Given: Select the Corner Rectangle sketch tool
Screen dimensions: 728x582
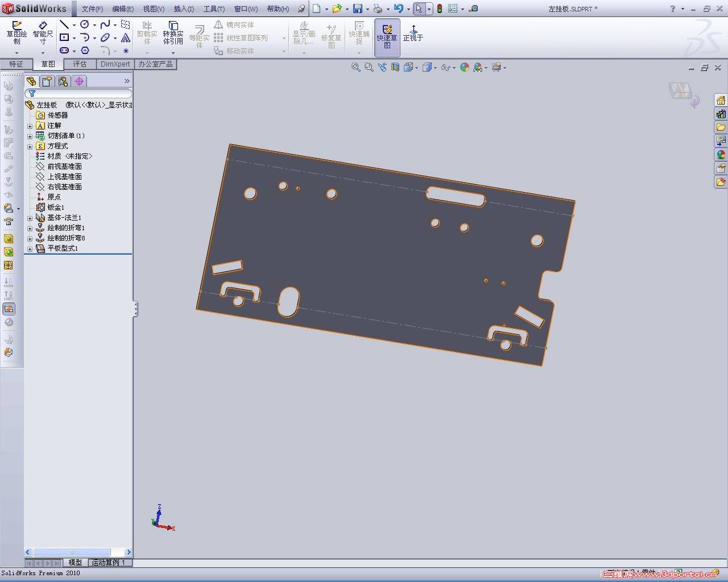Looking at the screenshot, I should coord(64,38).
